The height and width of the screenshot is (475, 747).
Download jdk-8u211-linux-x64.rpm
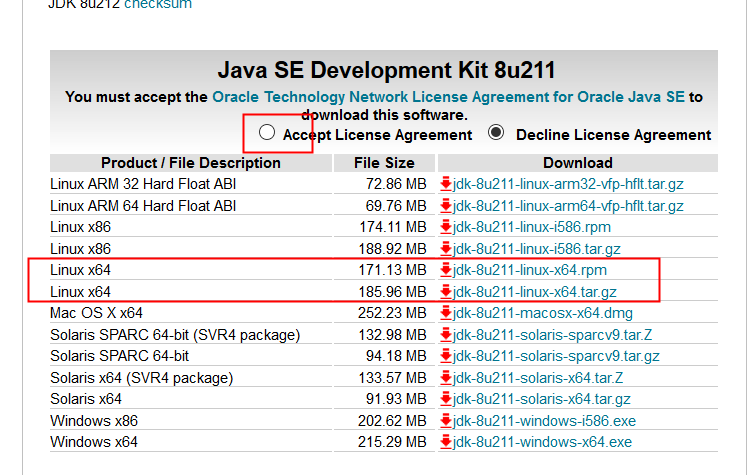530,270
